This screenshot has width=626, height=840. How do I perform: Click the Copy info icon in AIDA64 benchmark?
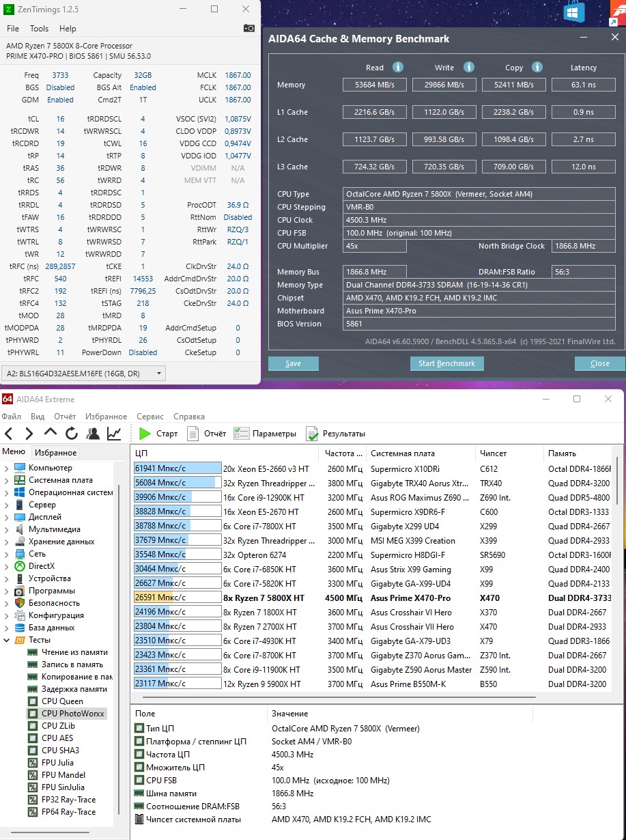(537, 67)
